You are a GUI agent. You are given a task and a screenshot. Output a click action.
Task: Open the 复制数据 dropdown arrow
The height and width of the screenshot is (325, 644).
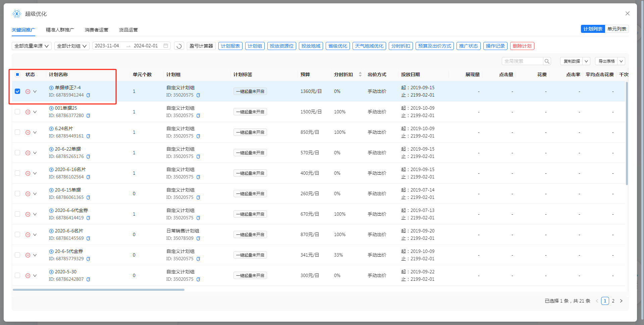[586, 61]
